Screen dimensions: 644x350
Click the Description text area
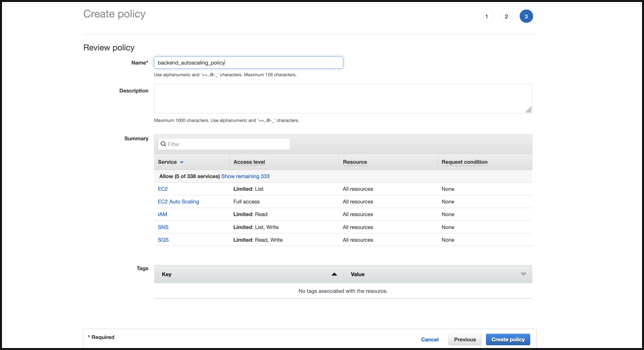pos(343,98)
